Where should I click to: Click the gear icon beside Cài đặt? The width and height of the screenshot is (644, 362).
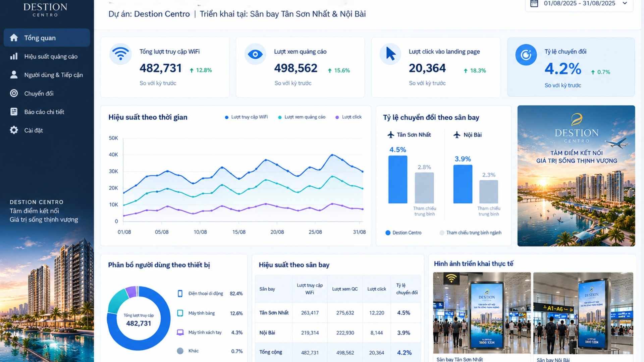click(14, 130)
